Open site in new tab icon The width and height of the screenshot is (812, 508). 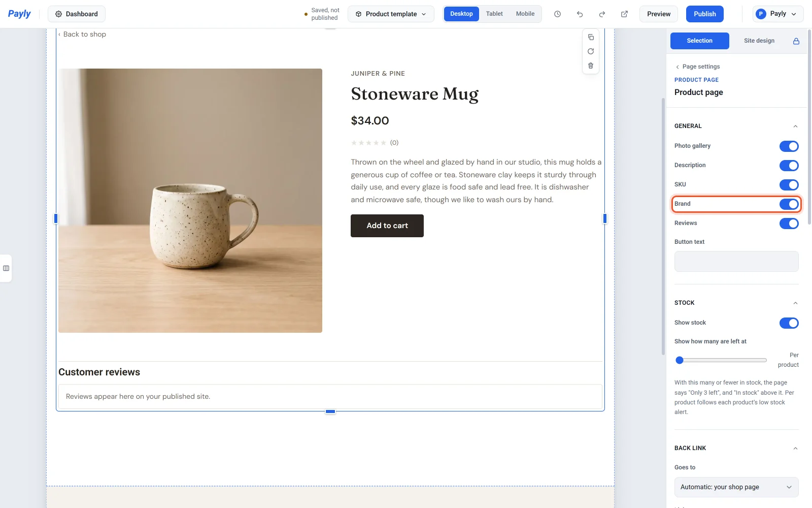(x=624, y=14)
